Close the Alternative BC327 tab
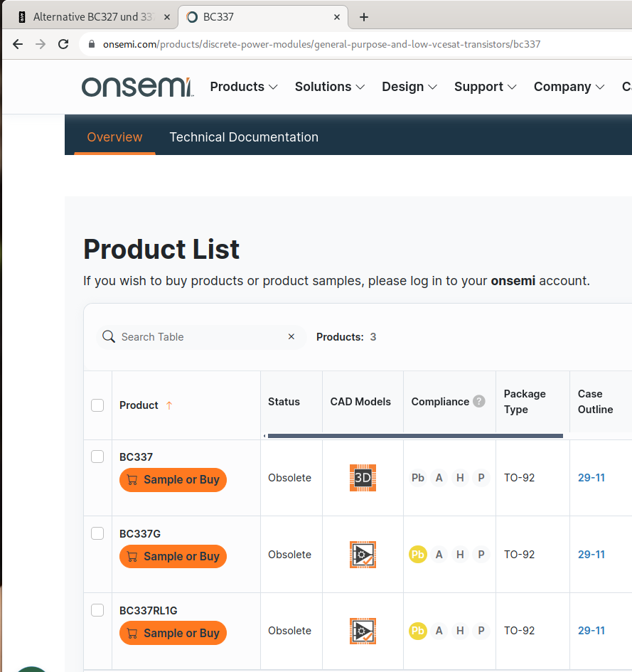 click(167, 17)
